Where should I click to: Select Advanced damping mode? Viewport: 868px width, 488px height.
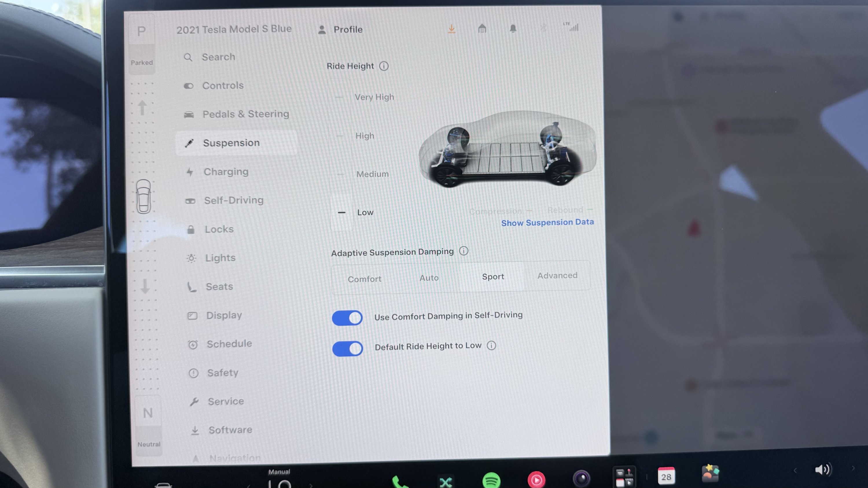pyautogui.click(x=557, y=275)
